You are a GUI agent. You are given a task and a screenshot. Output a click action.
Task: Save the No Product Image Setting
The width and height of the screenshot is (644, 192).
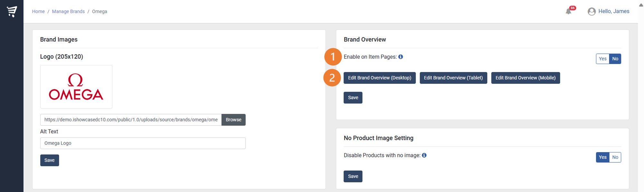(353, 177)
